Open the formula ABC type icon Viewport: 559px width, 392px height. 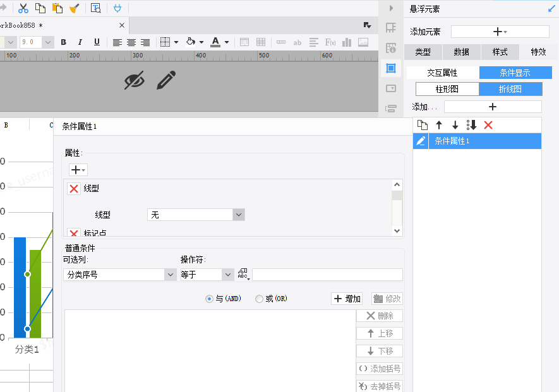pos(243,275)
